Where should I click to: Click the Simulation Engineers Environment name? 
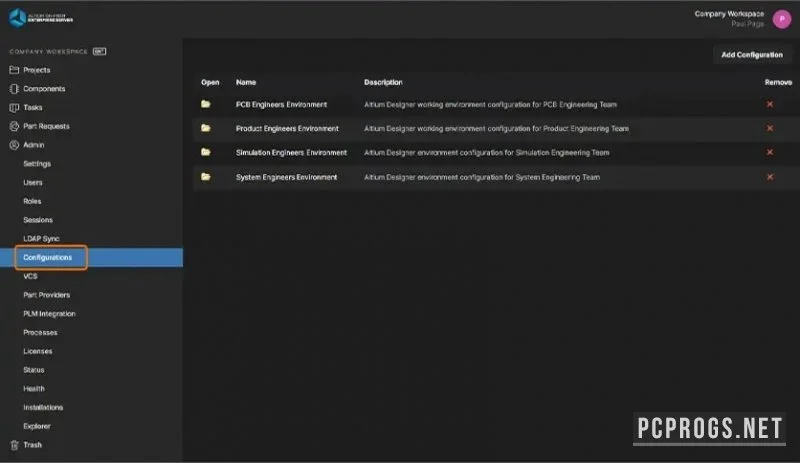291,153
